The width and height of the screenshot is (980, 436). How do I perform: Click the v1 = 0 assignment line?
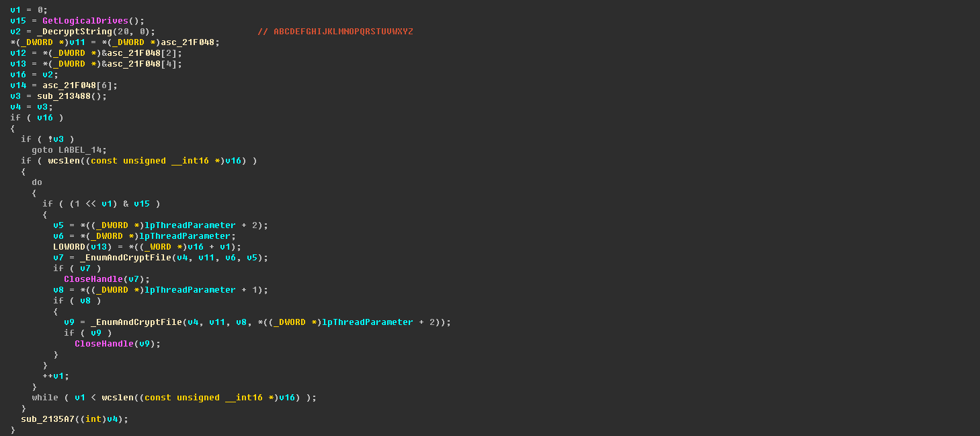pyautogui.click(x=28, y=10)
